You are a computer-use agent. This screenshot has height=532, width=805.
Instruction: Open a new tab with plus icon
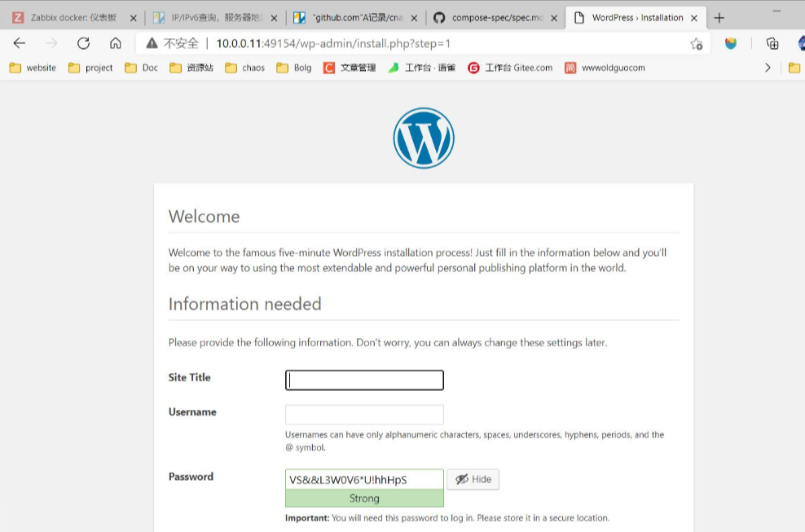719,18
